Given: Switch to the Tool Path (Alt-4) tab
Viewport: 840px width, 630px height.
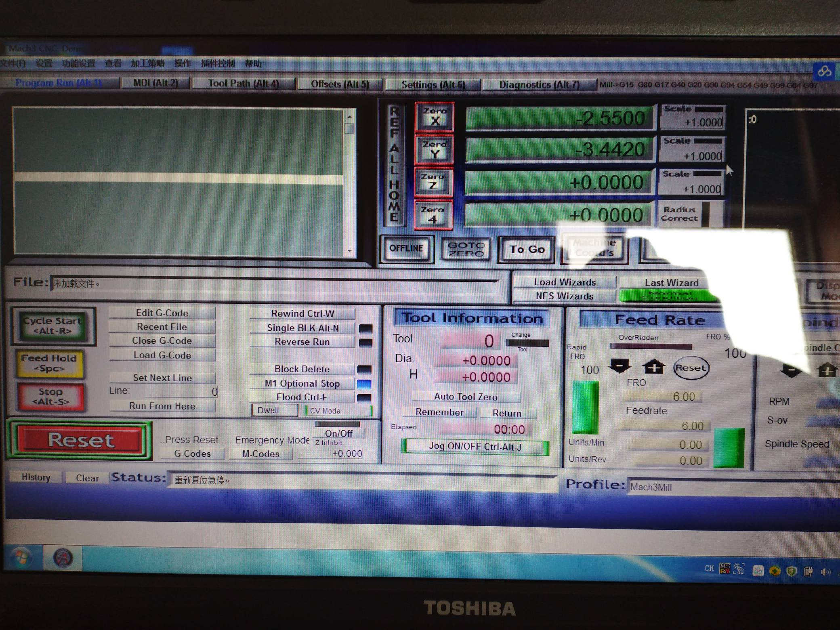Looking at the screenshot, I should coord(244,83).
